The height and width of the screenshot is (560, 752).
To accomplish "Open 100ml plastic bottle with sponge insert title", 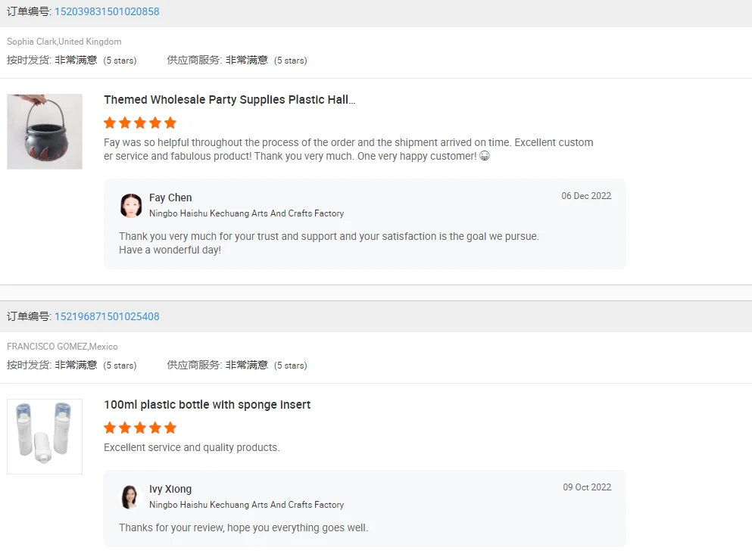I will pyautogui.click(x=207, y=405).
